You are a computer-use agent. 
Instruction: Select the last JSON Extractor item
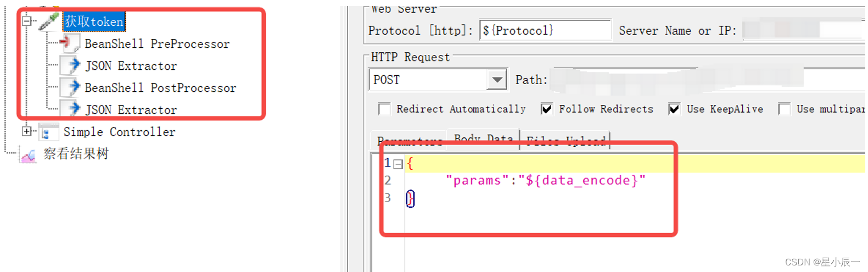pos(131,109)
